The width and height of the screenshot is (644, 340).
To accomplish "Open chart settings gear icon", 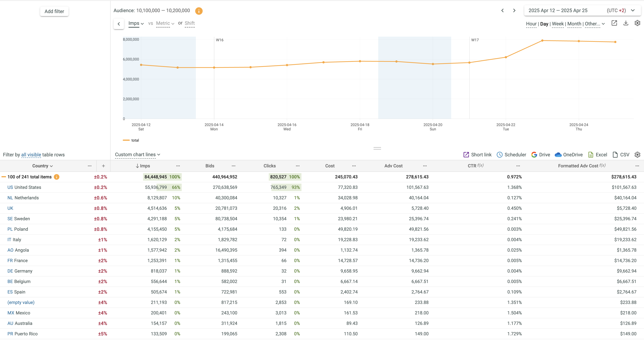I will 637,23.
